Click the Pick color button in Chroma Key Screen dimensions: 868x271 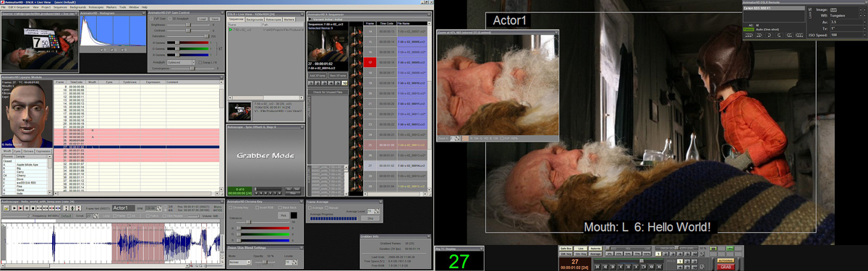284,215
